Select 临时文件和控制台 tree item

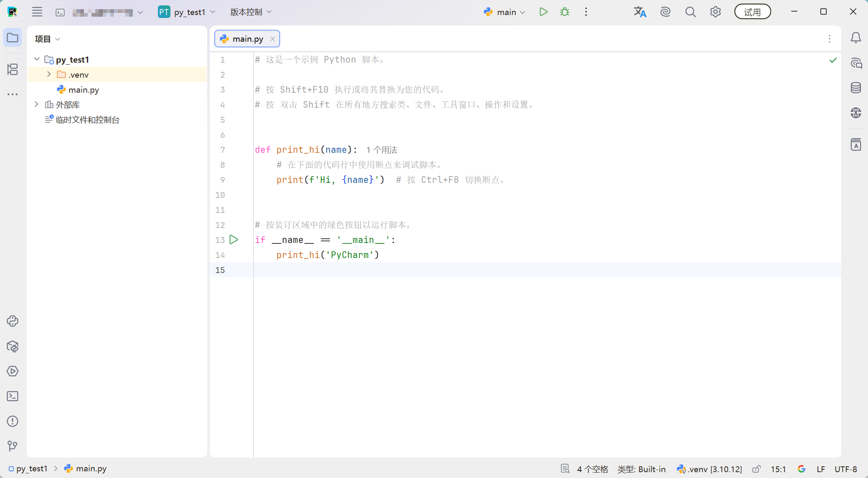click(x=82, y=120)
